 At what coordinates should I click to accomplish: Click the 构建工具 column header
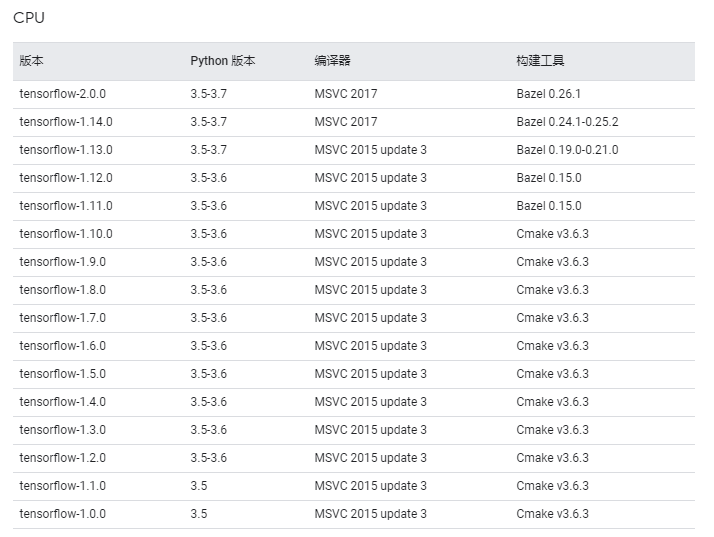click(540, 61)
